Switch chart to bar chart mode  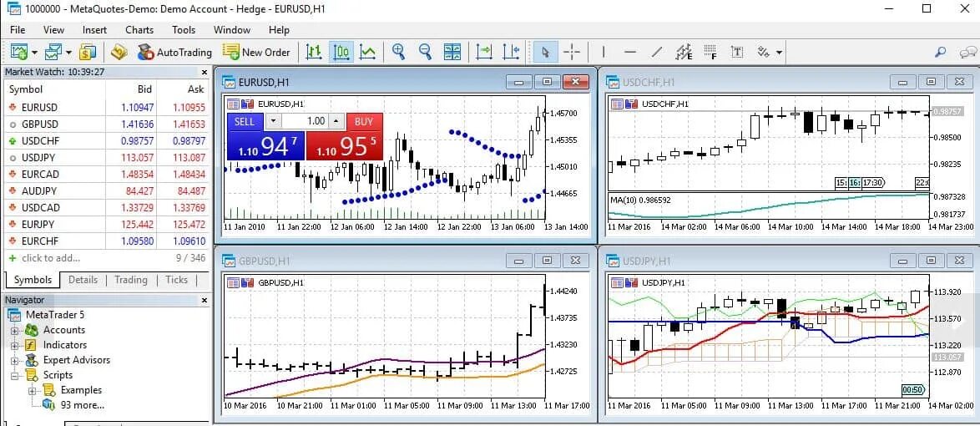(314, 52)
